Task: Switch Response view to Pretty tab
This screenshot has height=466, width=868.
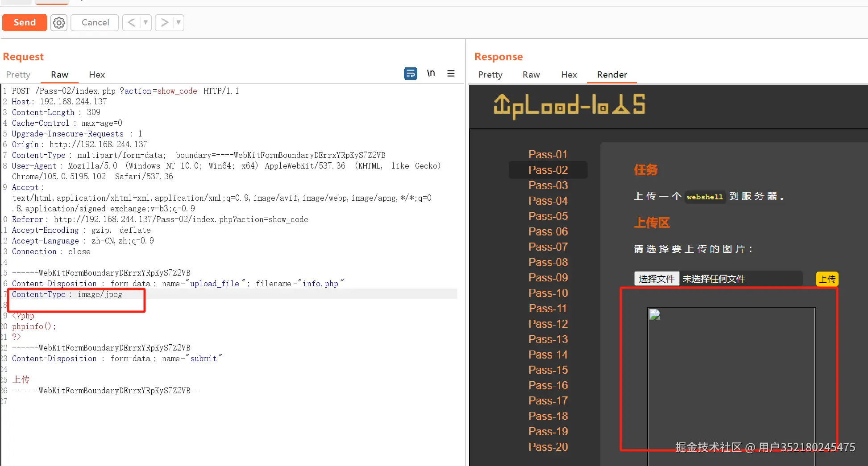Action: click(490, 74)
